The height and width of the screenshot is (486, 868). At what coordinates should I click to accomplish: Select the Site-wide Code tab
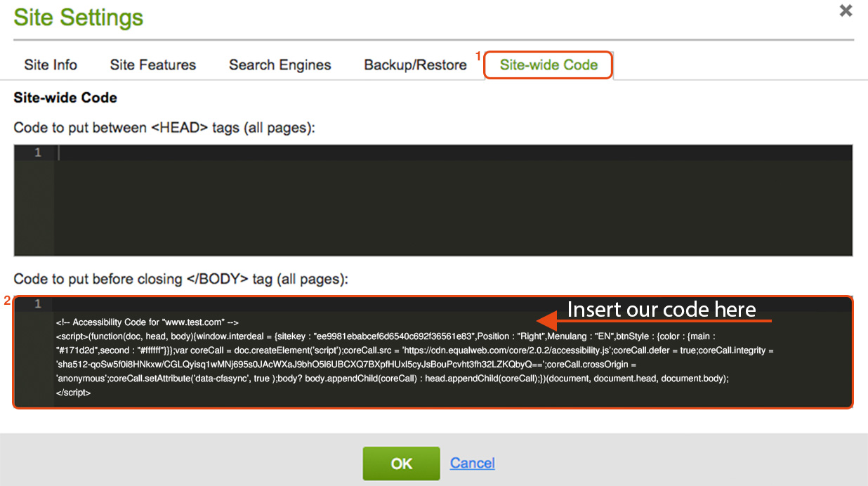point(548,65)
